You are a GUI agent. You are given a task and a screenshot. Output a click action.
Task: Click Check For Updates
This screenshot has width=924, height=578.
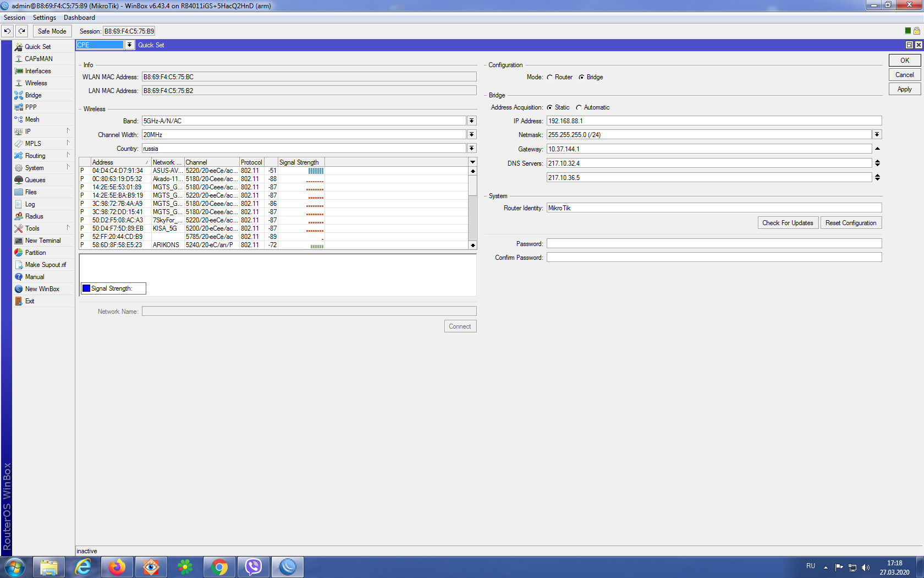(x=788, y=223)
